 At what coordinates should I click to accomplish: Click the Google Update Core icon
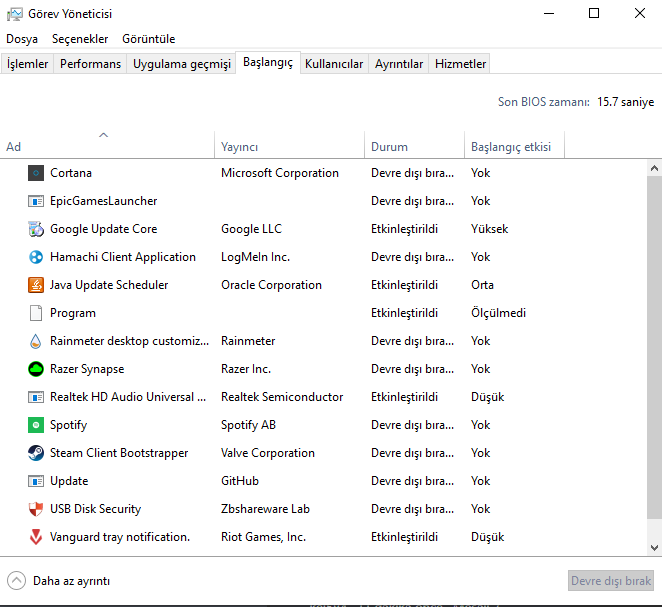[36, 229]
